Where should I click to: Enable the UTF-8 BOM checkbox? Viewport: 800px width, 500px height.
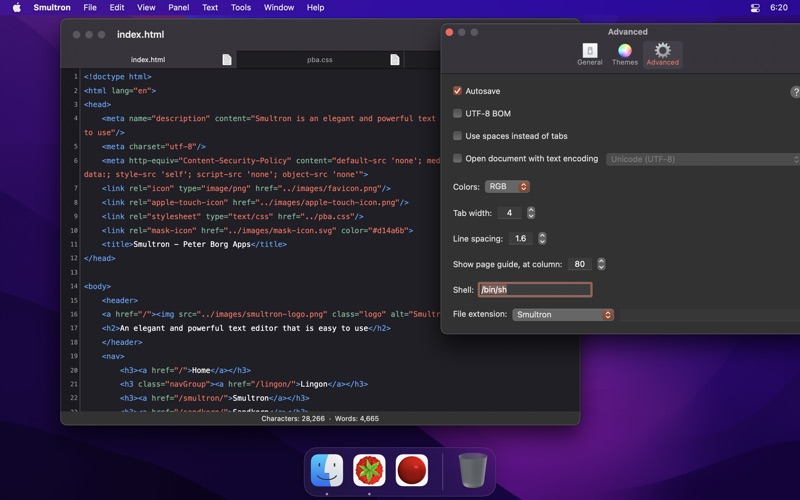(x=457, y=113)
